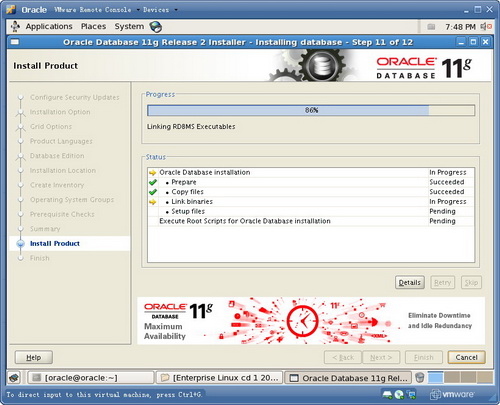Screen dimensions: 500x405
Task: Click the Install Product step
Action: pos(55,244)
